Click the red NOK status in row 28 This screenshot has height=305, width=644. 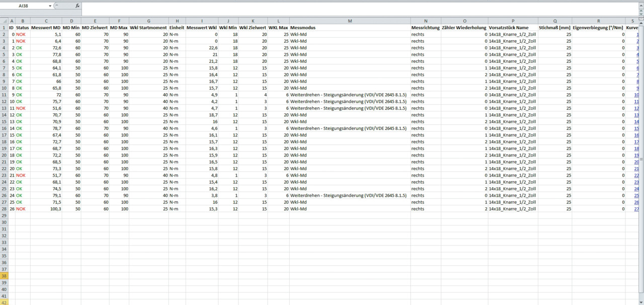21,209
